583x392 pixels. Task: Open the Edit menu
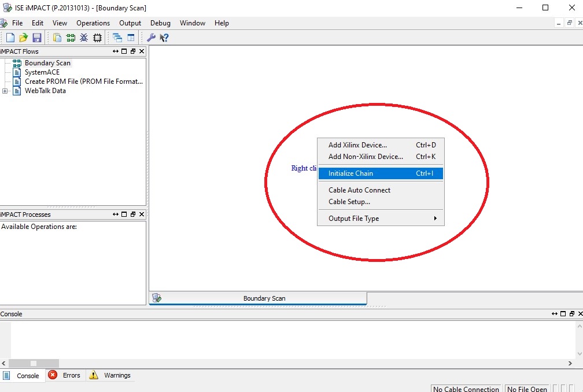coord(38,23)
